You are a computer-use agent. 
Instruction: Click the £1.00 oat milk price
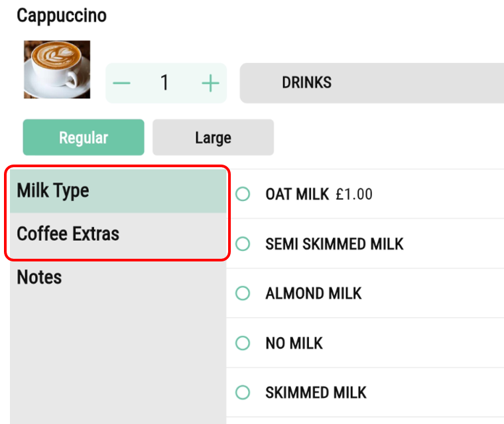[354, 194]
